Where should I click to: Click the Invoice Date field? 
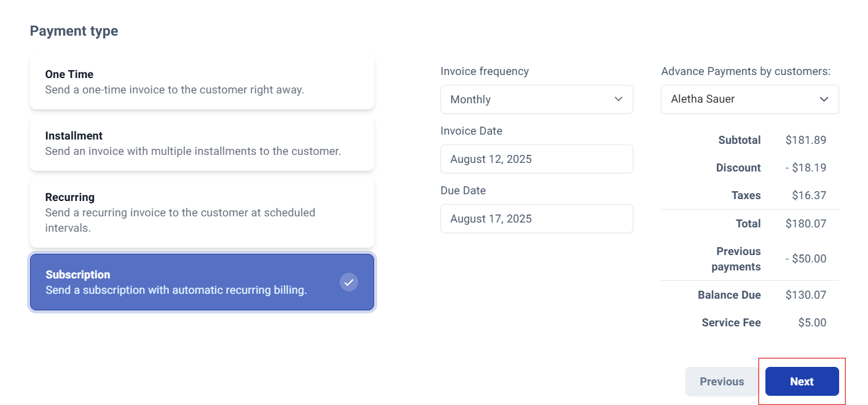pos(537,159)
